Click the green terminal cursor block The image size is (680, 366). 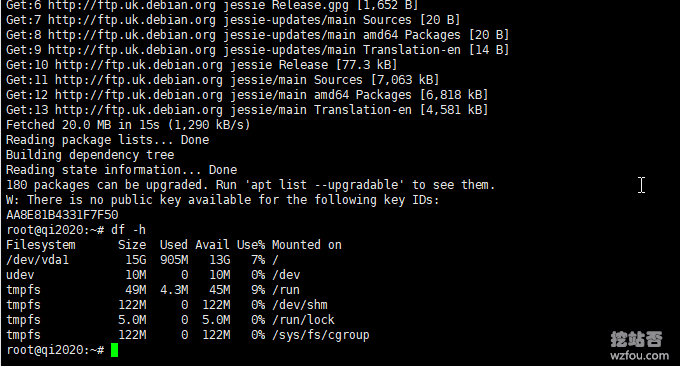(x=114, y=350)
